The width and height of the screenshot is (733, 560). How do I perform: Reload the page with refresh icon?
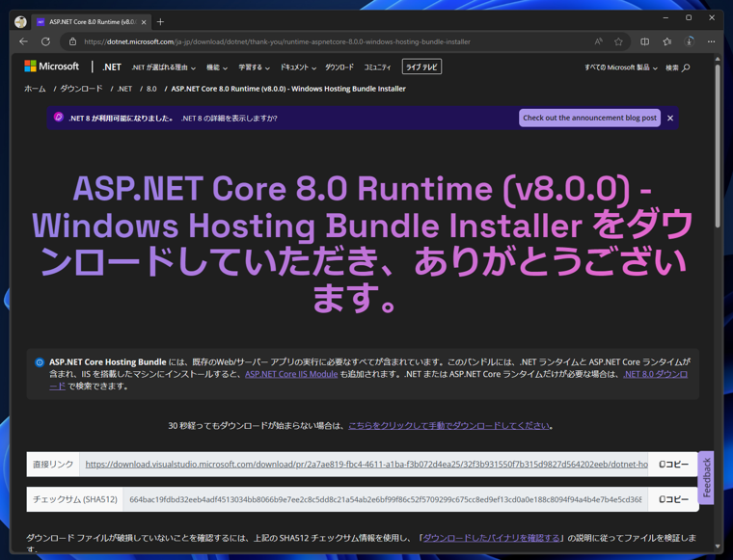click(x=46, y=41)
